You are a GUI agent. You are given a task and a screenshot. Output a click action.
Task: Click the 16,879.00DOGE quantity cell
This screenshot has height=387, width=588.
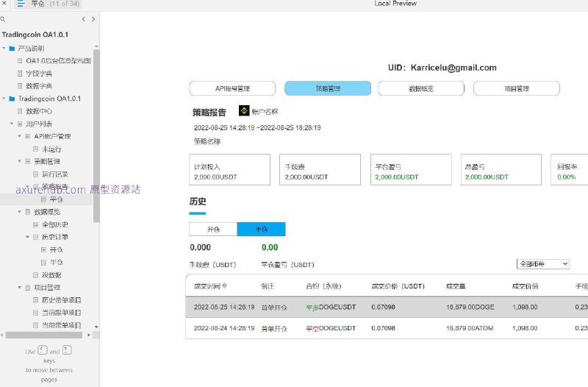tap(470, 307)
